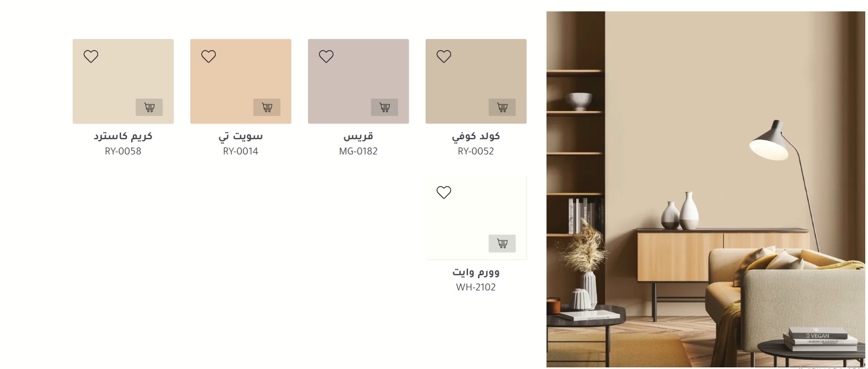Click cart icon on MG-0182 swatch
868x369 pixels.
coord(384,107)
